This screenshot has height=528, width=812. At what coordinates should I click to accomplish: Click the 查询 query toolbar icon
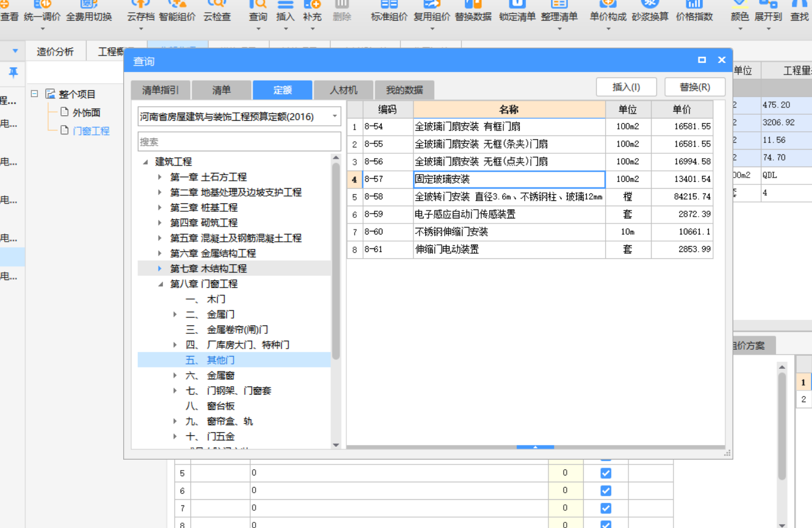(x=258, y=12)
